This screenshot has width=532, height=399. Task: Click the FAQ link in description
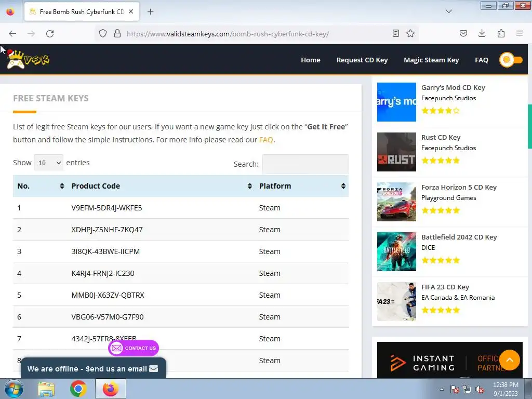pyautogui.click(x=265, y=140)
